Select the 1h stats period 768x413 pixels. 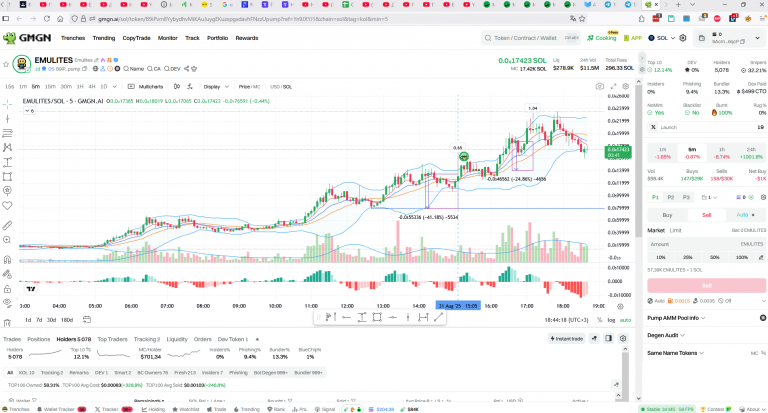pyautogui.click(x=721, y=153)
